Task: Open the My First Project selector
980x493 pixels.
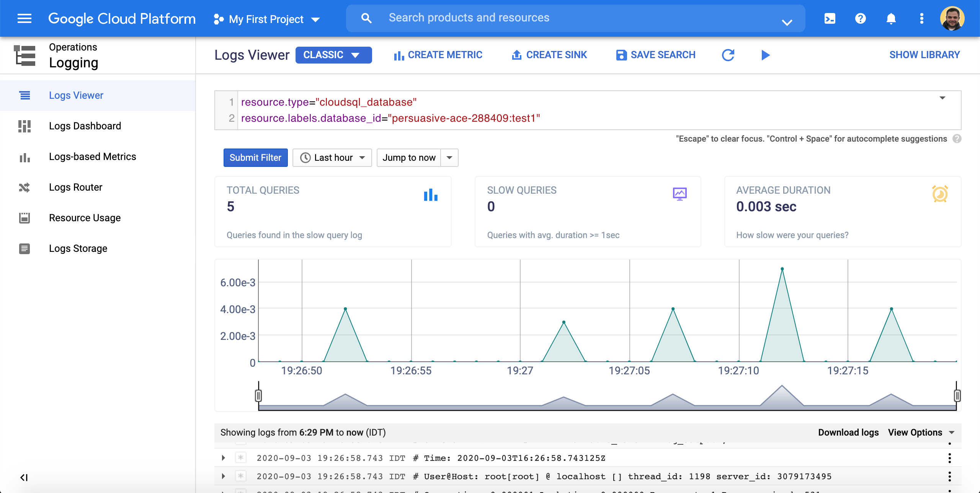Action: click(x=267, y=19)
